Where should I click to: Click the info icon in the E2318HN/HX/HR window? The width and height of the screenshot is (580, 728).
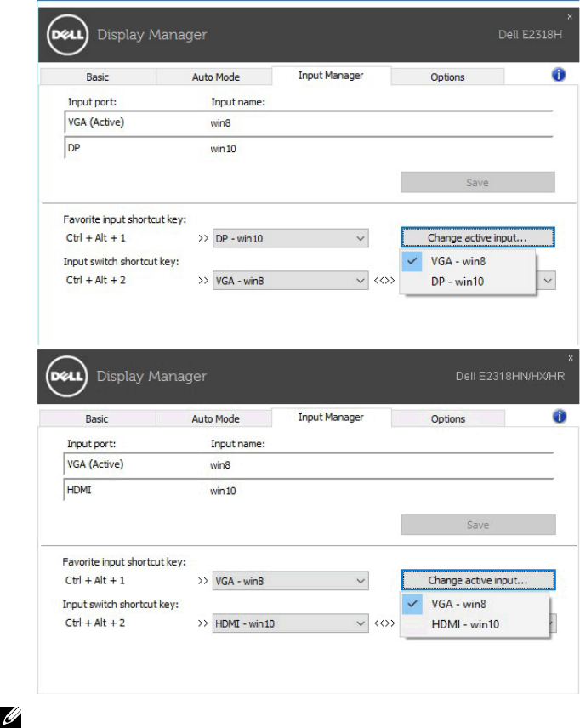click(x=559, y=417)
